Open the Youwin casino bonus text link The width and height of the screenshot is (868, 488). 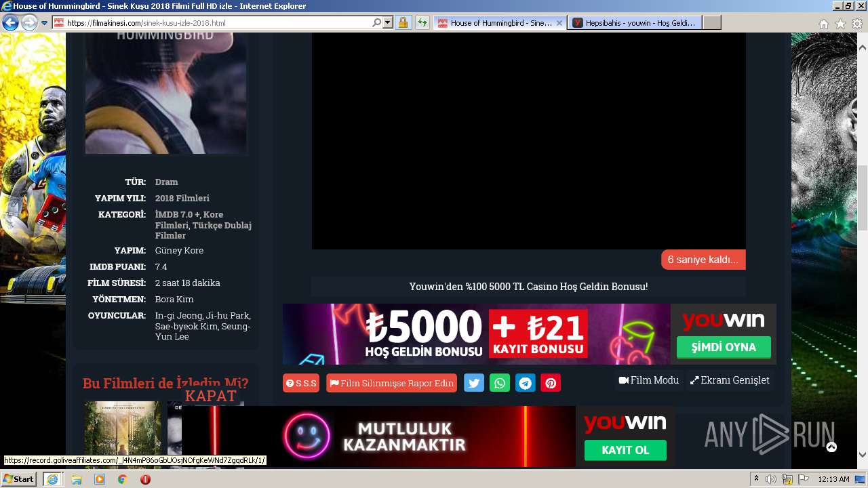(x=528, y=287)
